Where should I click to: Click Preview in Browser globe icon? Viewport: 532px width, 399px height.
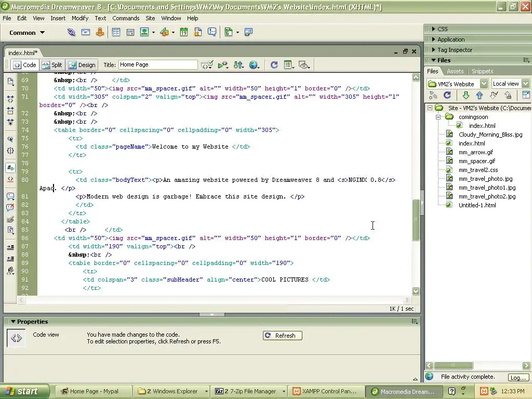(x=254, y=65)
